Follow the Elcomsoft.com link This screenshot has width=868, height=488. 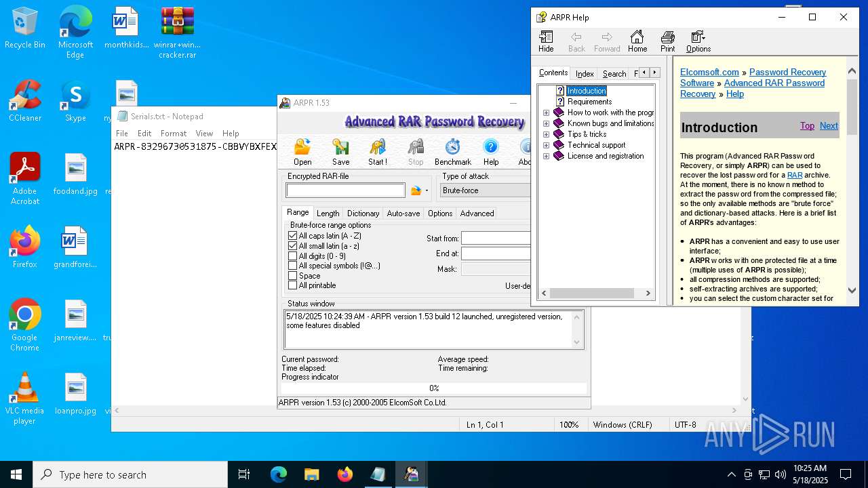click(x=709, y=72)
